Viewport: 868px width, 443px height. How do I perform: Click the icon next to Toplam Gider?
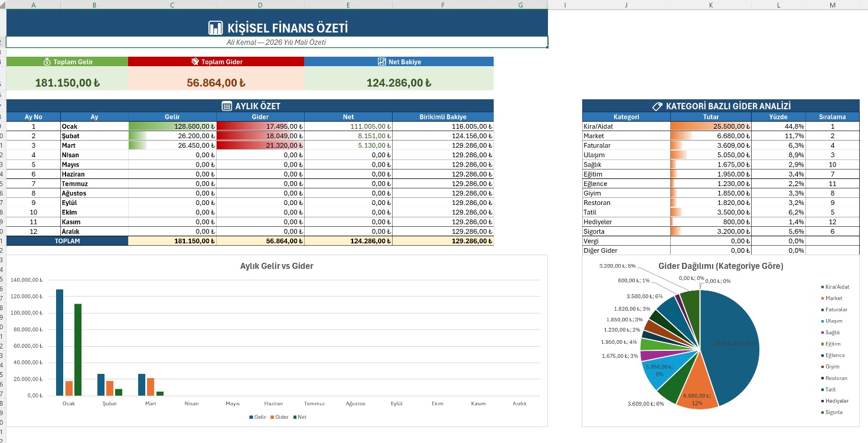[195, 62]
